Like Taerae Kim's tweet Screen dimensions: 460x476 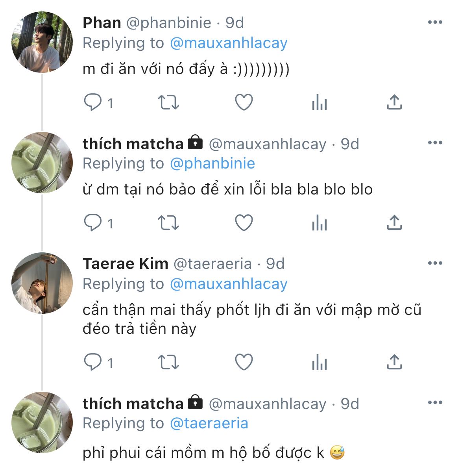[x=244, y=362]
